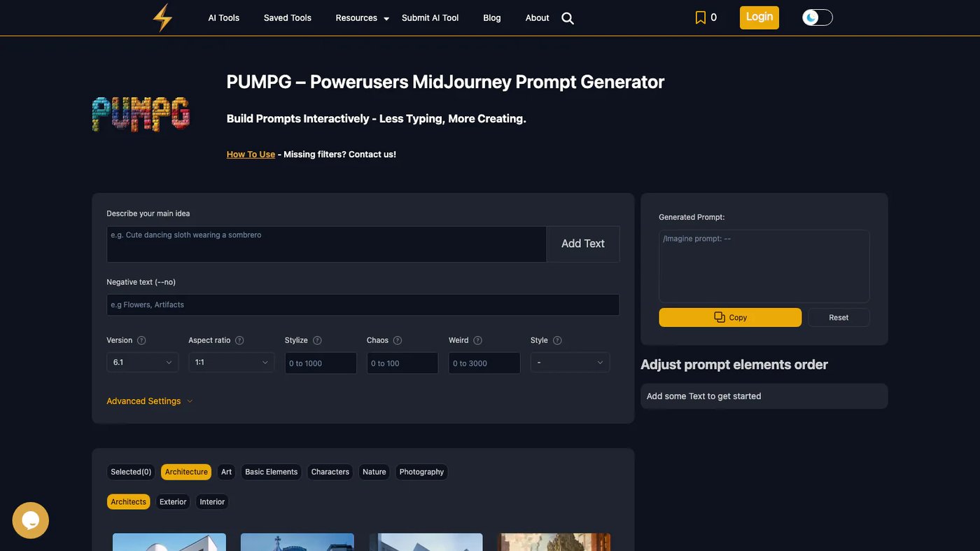Viewport: 980px width, 551px height.
Task: Click the PUMPG pixel logo image
Action: tap(141, 114)
